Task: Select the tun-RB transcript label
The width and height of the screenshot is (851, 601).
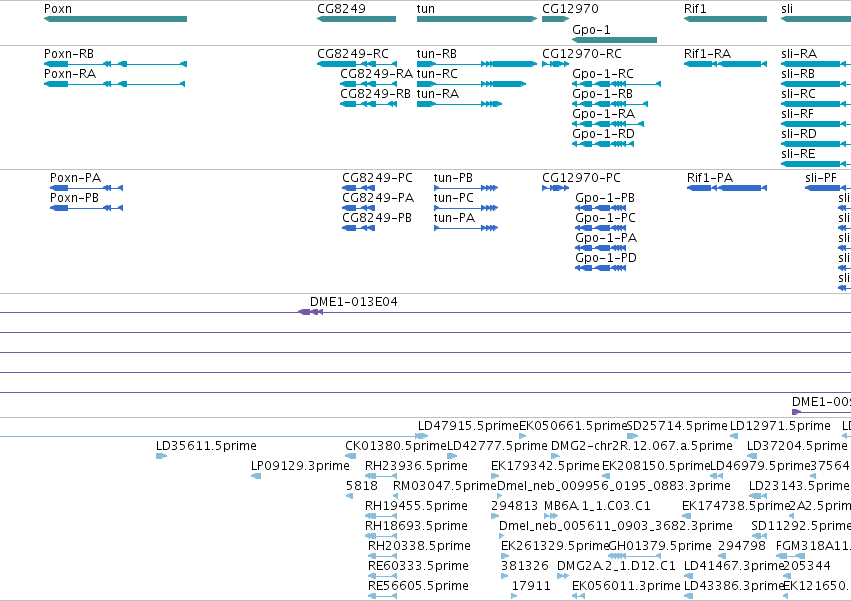Action: click(x=437, y=54)
